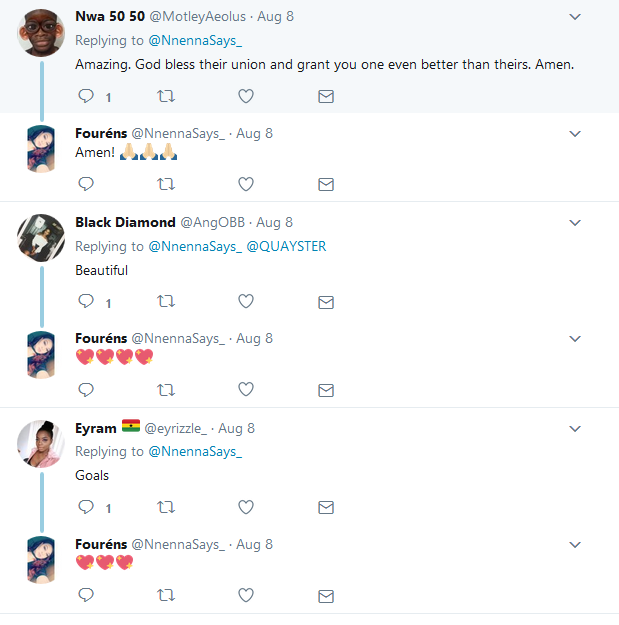The width and height of the screenshot is (619, 625).
Task: Reply to Nwa 50 50's tweet
Action: [86, 96]
